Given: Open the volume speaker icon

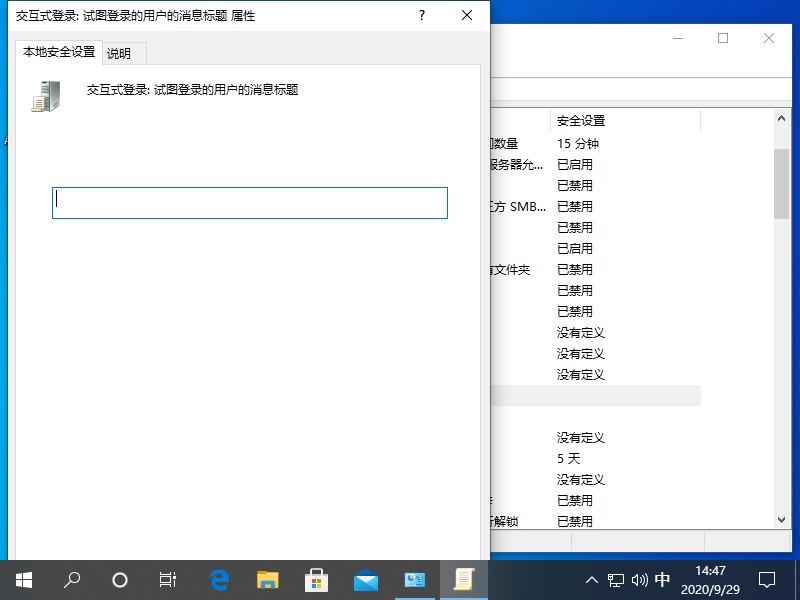Looking at the screenshot, I should pos(639,580).
